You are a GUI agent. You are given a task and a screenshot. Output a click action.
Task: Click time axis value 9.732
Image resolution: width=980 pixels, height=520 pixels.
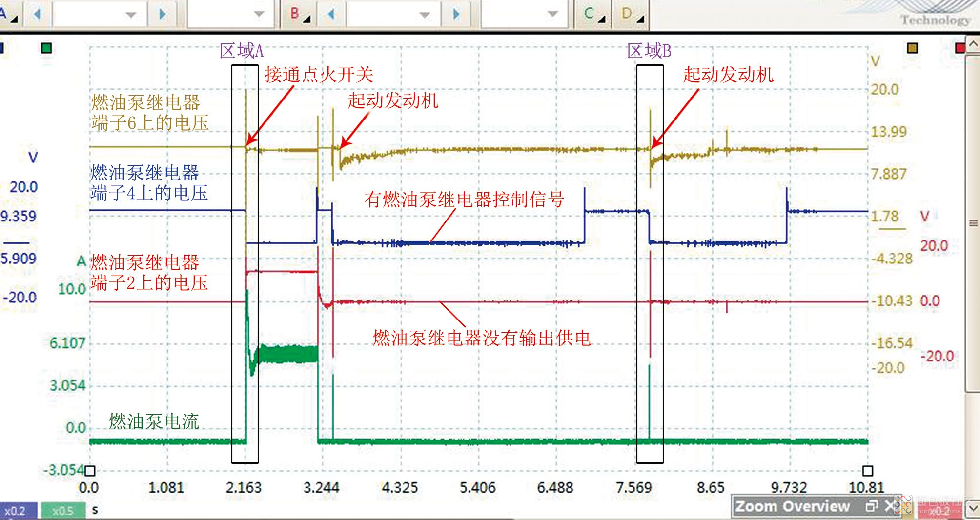(x=789, y=487)
